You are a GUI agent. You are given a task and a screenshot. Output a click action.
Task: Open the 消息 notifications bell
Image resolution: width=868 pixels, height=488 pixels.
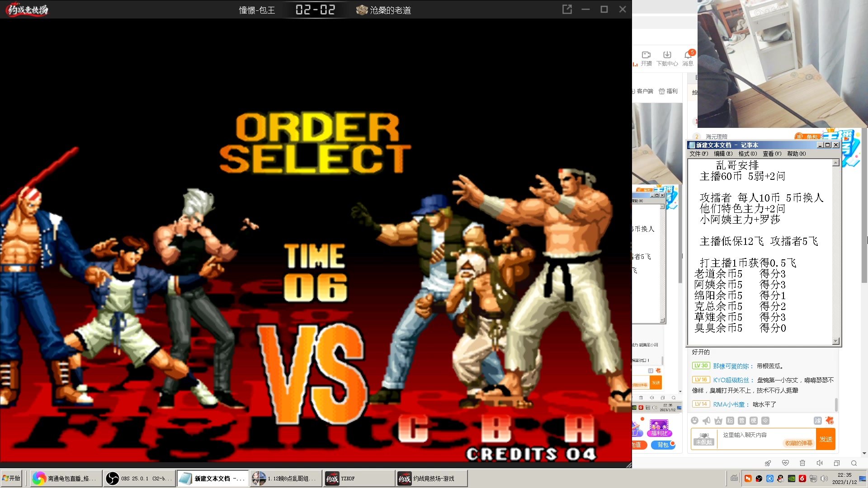click(688, 58)
